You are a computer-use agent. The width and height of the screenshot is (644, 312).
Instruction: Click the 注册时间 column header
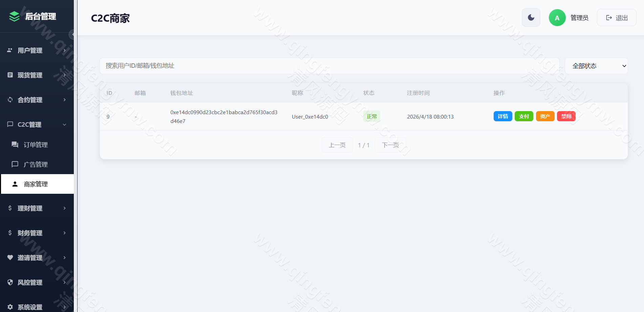(x=418, y=93)
